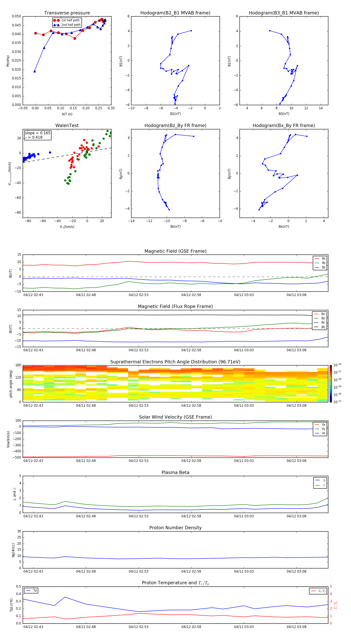
Task: Click the Hodogram(Bz_By FR frame) title
Action: (175, 125)
